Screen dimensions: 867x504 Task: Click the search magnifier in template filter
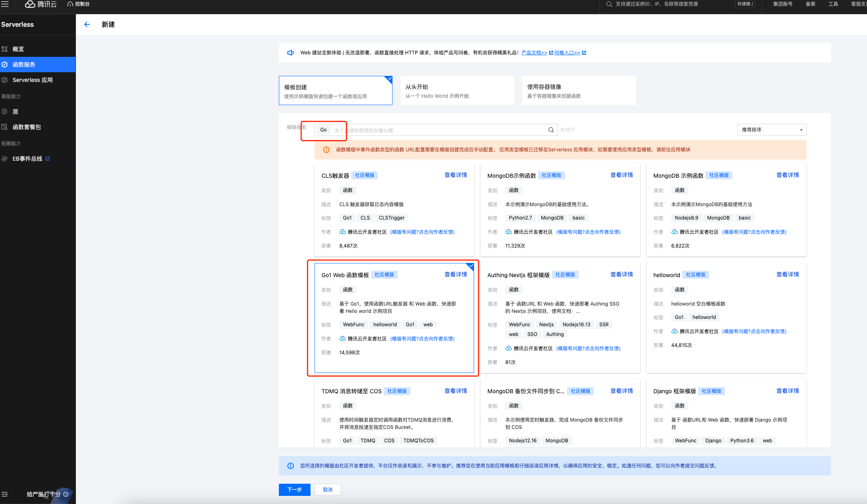point(551,130)
